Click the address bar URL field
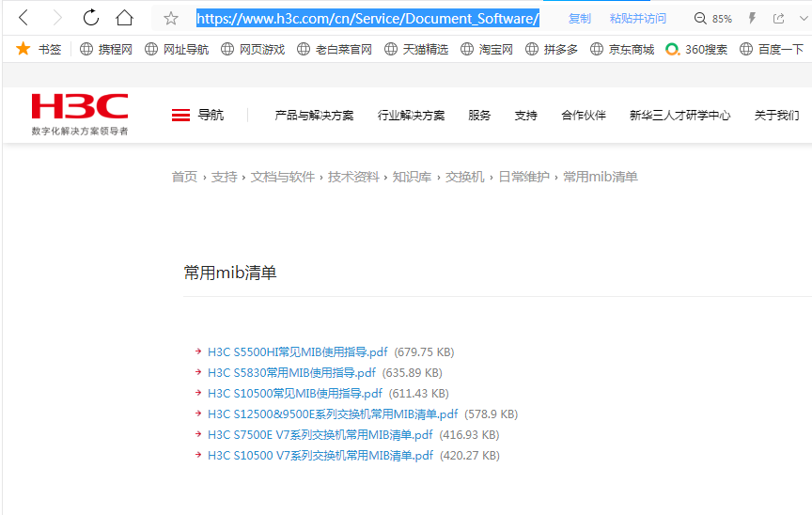 point(367,19)
